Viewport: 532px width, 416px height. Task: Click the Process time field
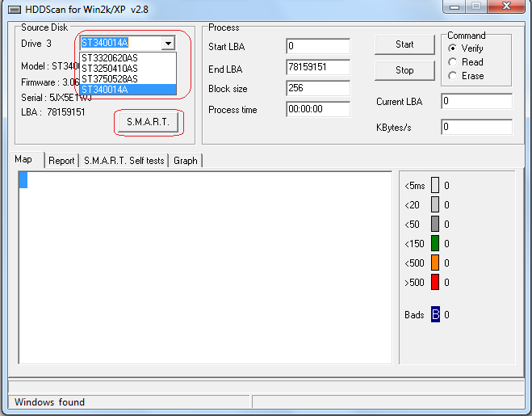[x=318, y=109]
